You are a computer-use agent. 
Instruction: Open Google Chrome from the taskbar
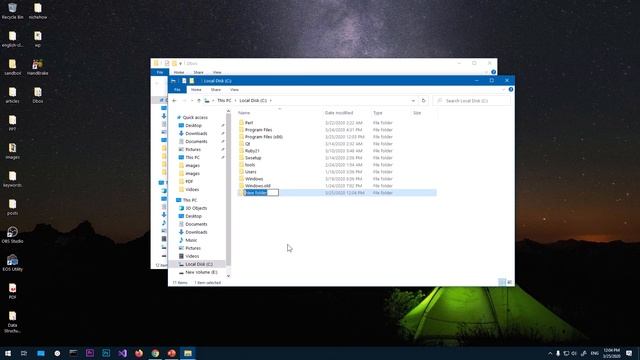[155, 353]
